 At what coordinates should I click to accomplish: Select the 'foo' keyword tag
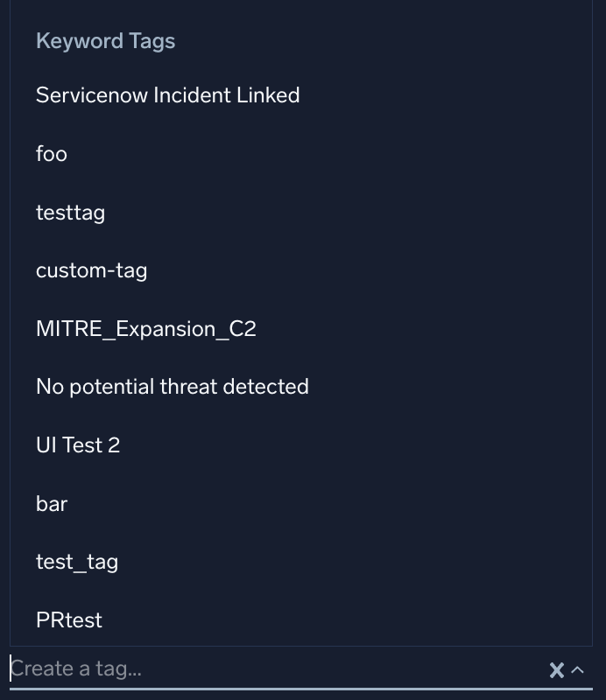[51, 154]
